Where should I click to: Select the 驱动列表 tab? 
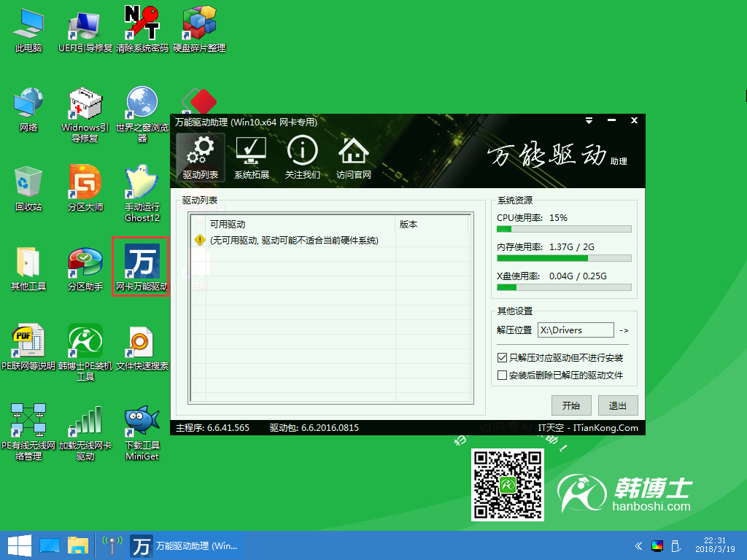200,156
